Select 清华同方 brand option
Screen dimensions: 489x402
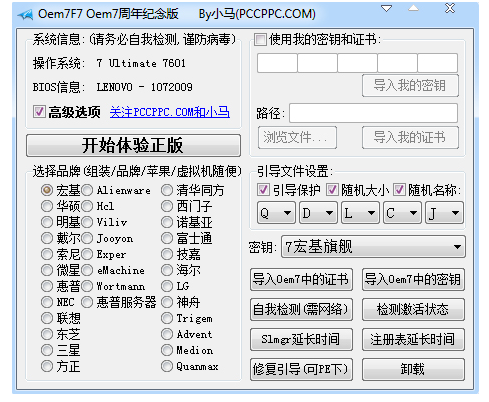point(167,190)
